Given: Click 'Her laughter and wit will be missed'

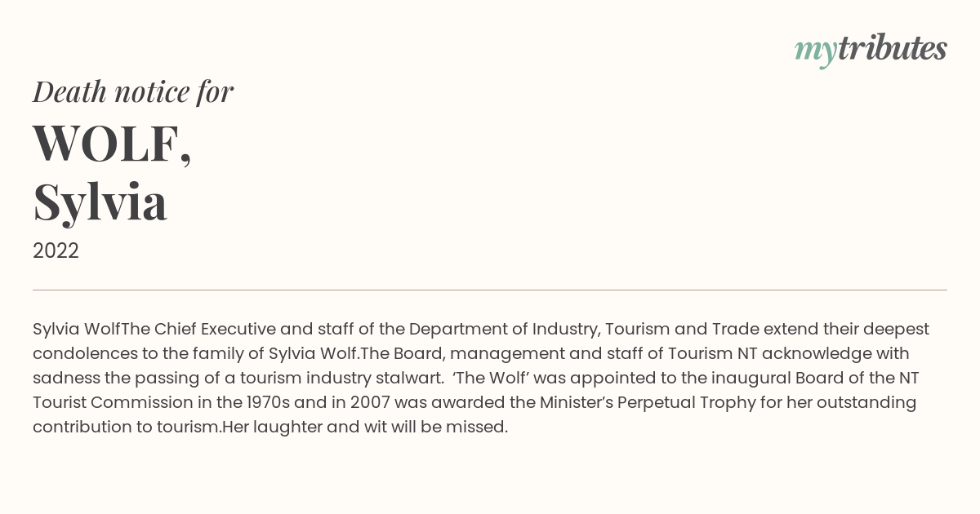Looking at the screenshot, I should point(365,428).
